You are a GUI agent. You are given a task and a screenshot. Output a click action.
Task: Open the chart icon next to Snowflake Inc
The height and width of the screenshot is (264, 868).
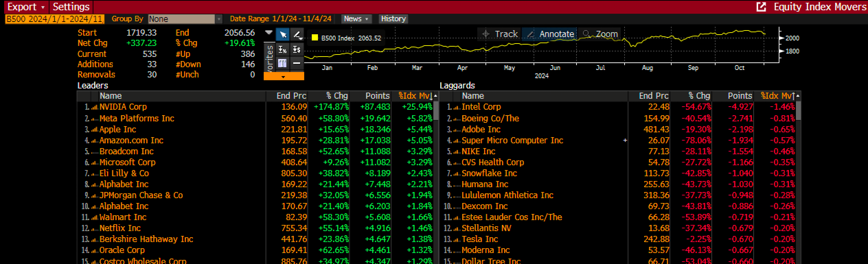(x=457, y=174)
